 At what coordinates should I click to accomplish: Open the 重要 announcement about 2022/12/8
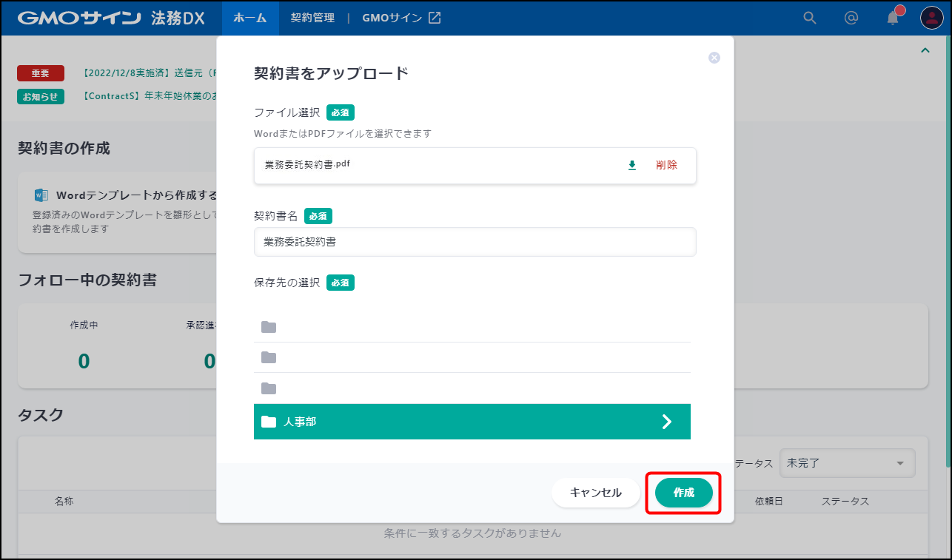click(148, 73)
